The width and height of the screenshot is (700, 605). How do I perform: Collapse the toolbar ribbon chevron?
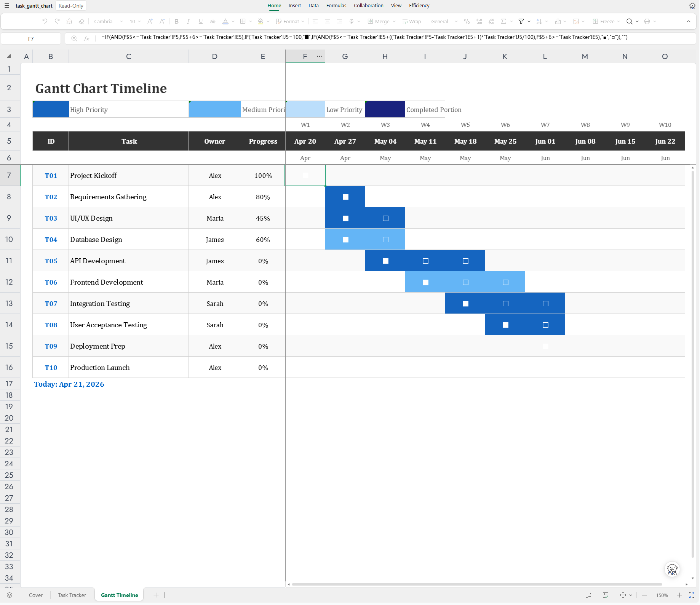pyautogui.click(x=689, y=21)
